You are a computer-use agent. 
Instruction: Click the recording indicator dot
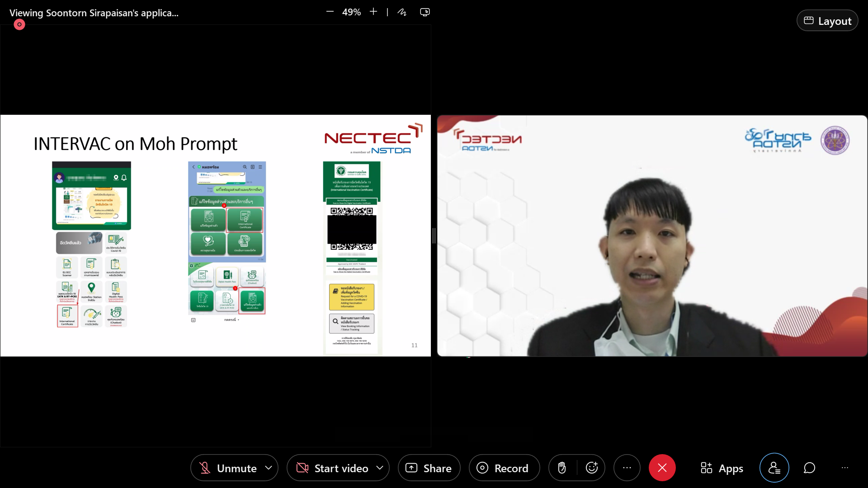pyautogui.click(x=19, y=24)
